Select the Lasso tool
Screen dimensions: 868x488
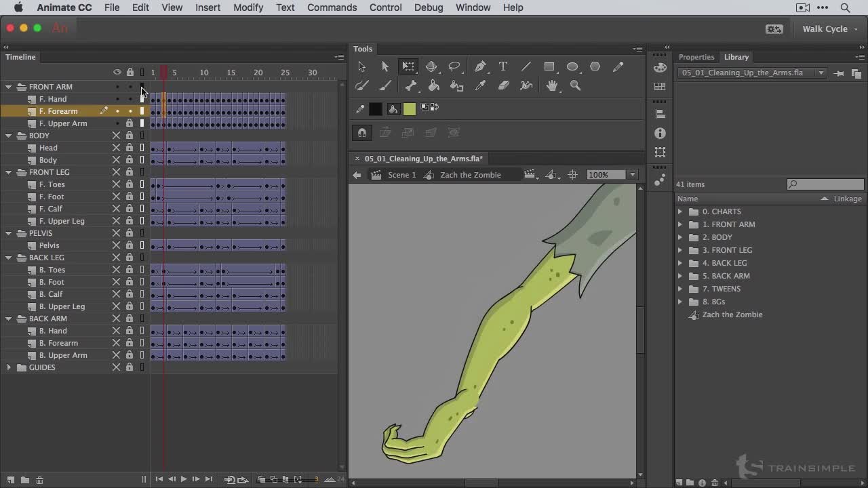pyautogui.click(x=454, y=66)
